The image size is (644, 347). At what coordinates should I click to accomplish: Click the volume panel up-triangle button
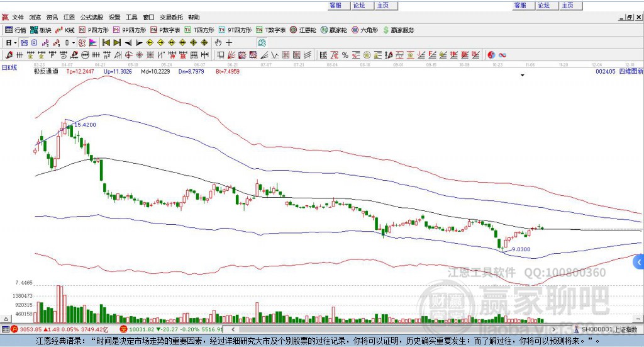coord(6,319)
